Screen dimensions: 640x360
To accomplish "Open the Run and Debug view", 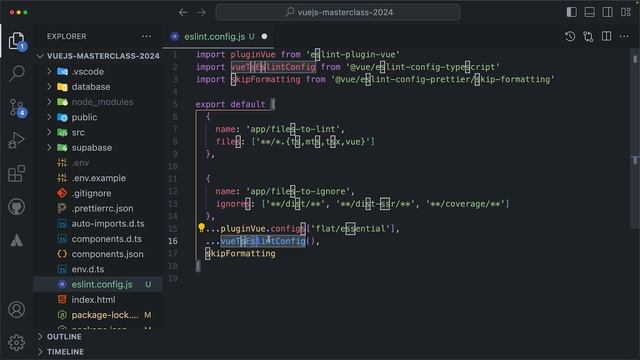I will tap(17, 140).
